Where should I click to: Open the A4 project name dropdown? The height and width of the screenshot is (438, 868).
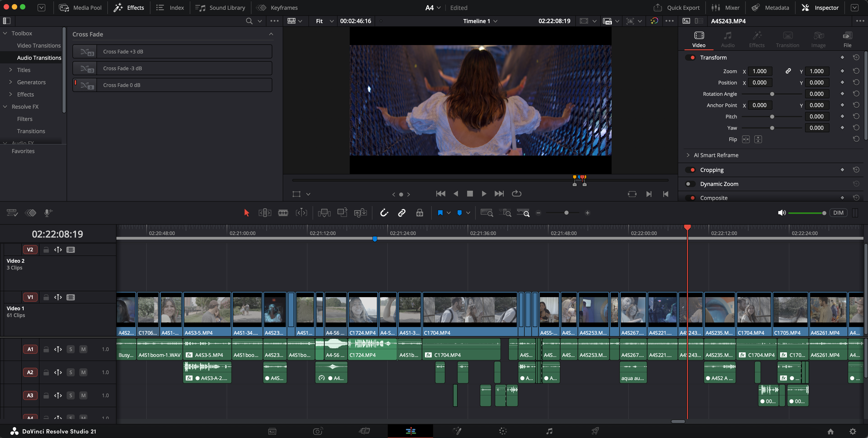pyautogui.click(x=433, y=7)
